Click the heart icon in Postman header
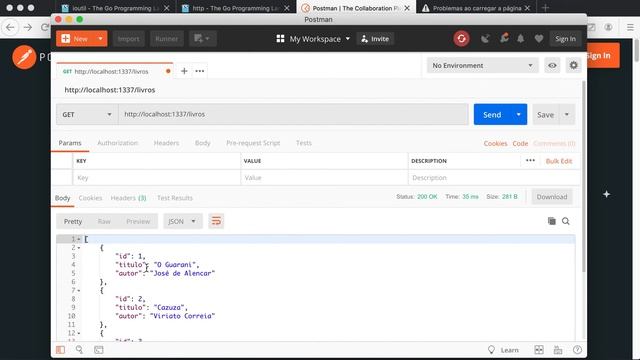640x360 pixels. click(539, 39)
